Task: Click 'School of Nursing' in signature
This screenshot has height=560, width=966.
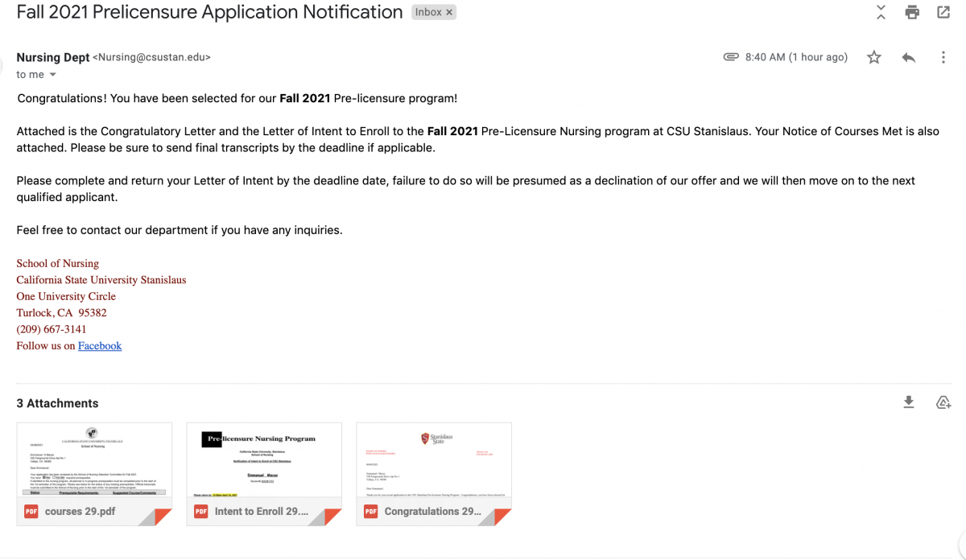Action: pyautogui.click(x=57, y=263)
